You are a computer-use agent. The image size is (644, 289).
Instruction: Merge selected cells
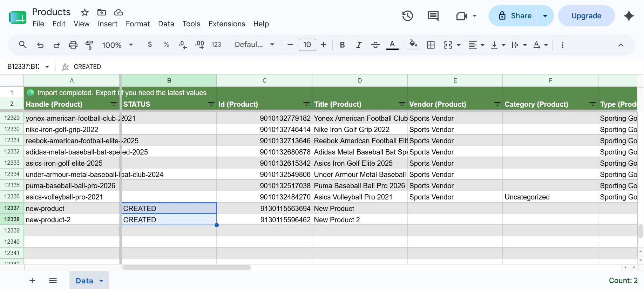448,45
